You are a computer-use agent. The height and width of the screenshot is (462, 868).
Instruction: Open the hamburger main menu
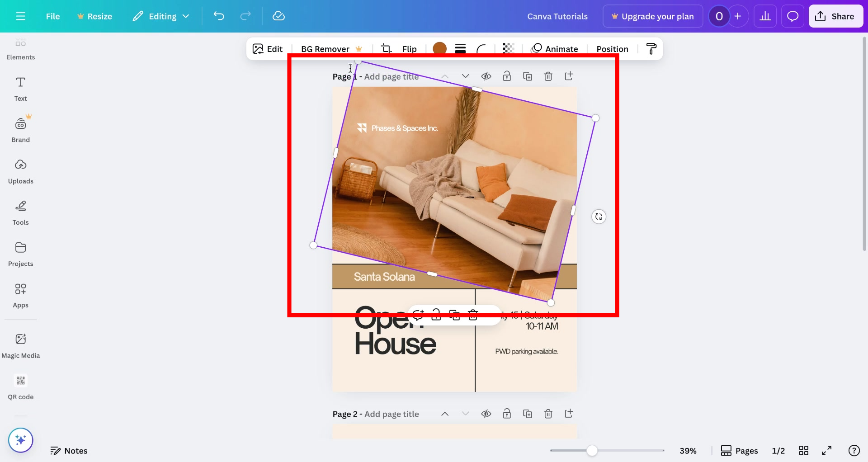[x=20, y=16]
